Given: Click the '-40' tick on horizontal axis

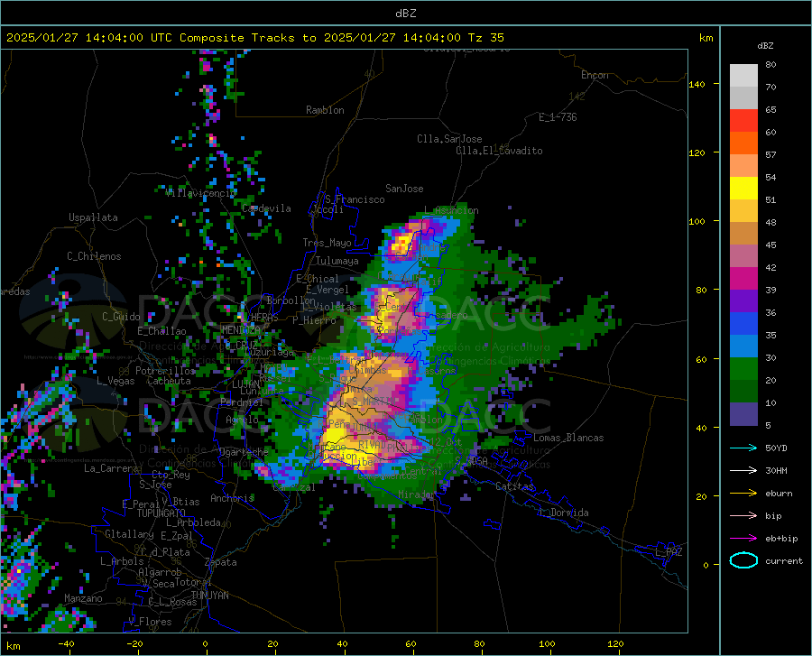Looking at the screenshot, I should 66,644.
